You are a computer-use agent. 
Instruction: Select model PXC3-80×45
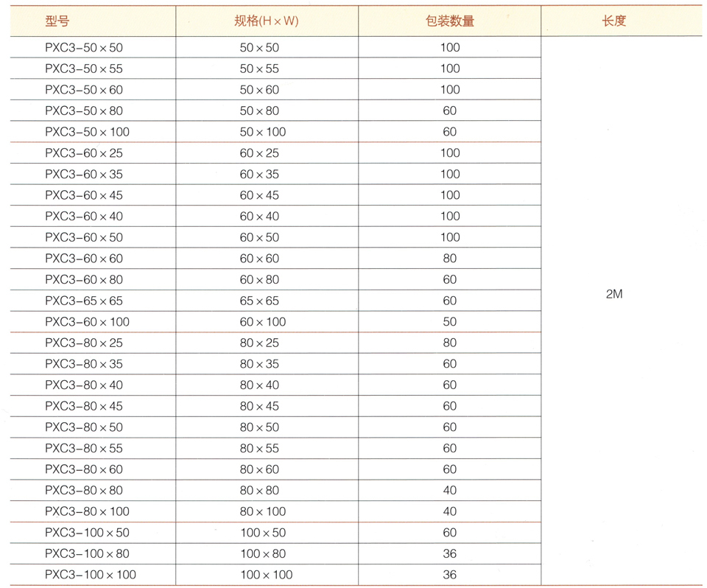(84, 406)
